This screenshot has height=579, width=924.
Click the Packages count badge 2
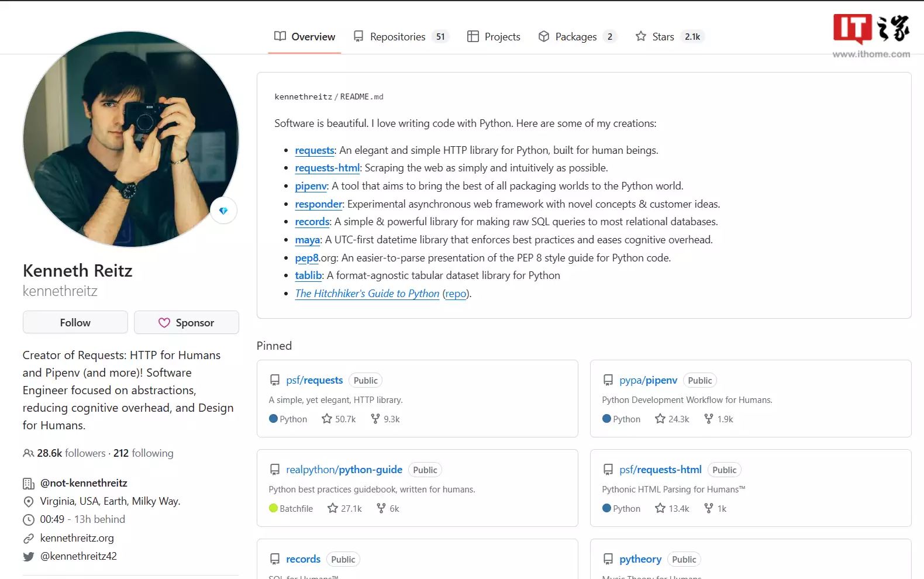tap(610, 36)
